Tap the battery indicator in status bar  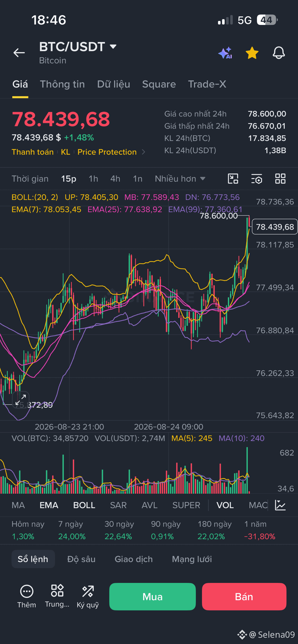pyautogui.click(x=267, y=20)
